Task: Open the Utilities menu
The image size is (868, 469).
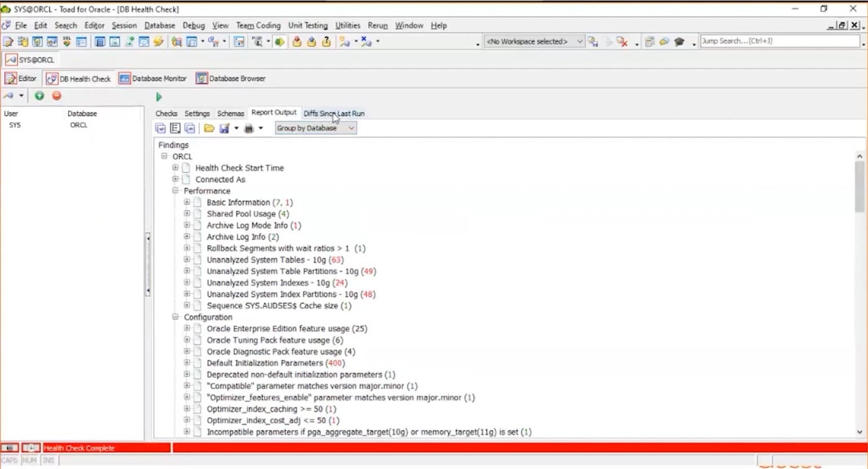Action: tap(348, 25)
